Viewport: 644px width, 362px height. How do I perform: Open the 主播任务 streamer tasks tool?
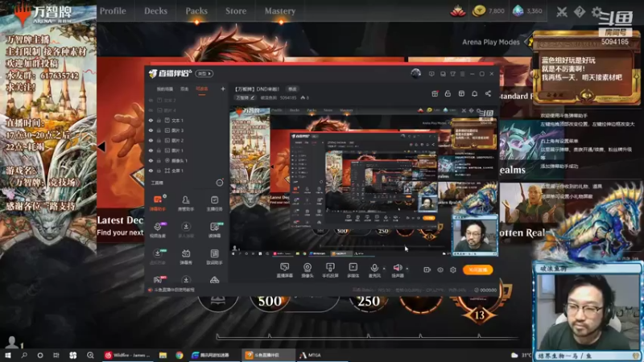[x=214, y=204]
